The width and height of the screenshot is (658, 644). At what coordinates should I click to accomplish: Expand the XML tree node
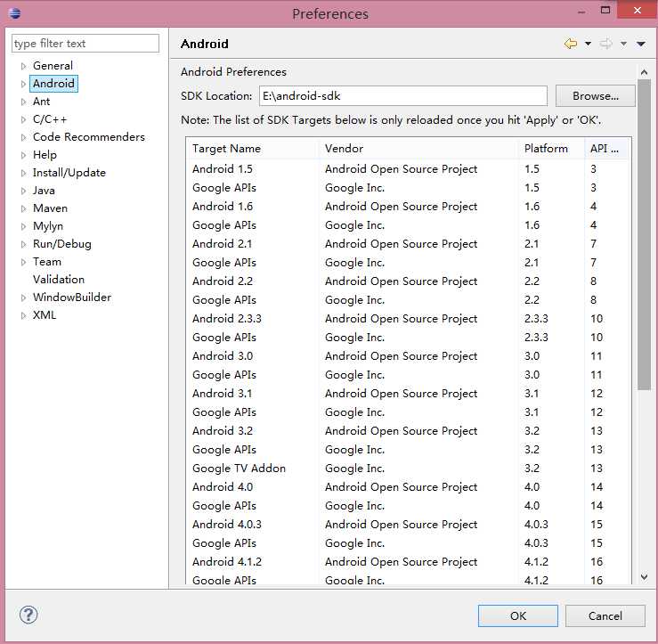23,315
